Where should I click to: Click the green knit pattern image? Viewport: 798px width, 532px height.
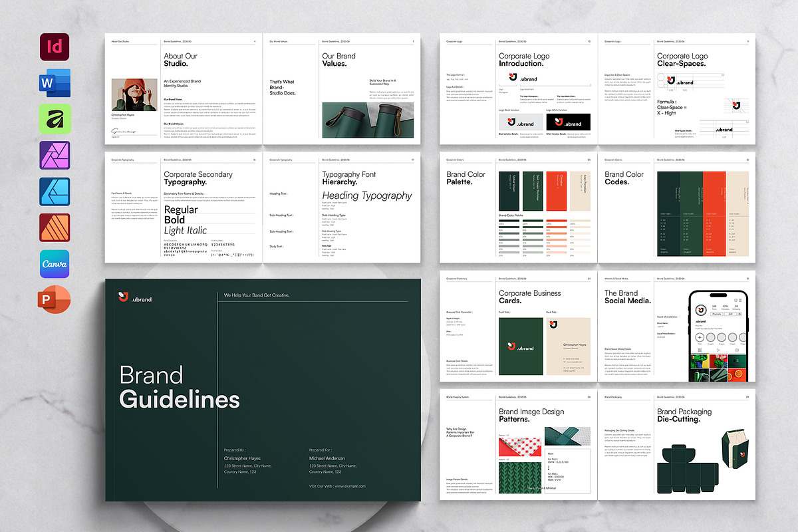click(521, 479)
